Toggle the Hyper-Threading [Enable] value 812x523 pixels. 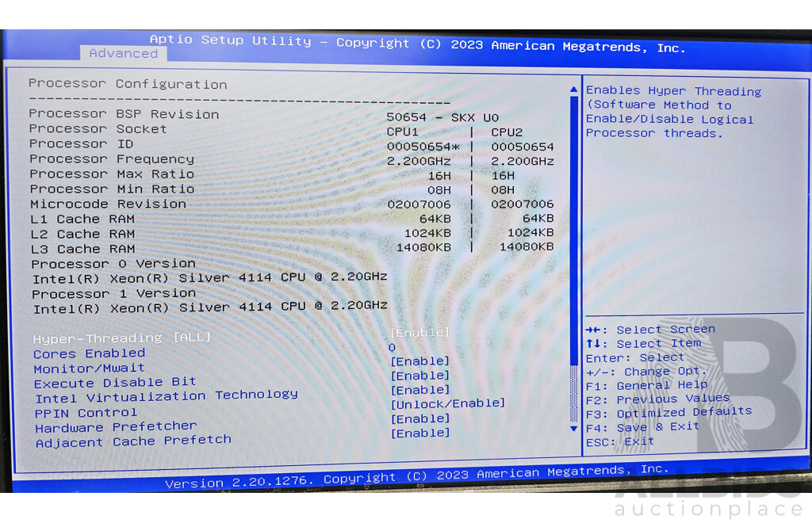point(419,333)
